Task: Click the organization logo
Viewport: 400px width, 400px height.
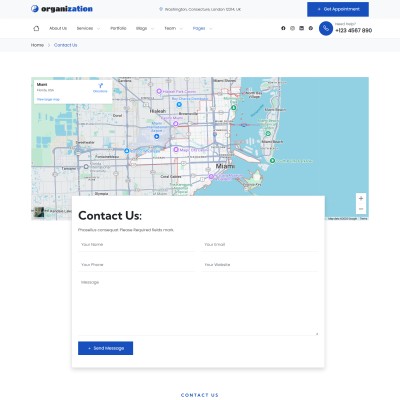Action: point(62,9)
